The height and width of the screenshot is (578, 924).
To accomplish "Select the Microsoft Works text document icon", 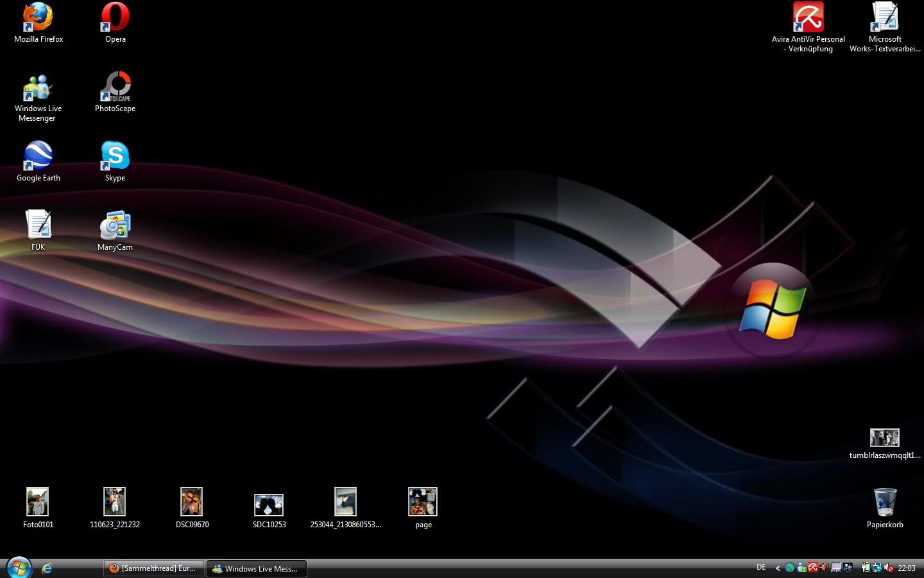I will 885,18.
